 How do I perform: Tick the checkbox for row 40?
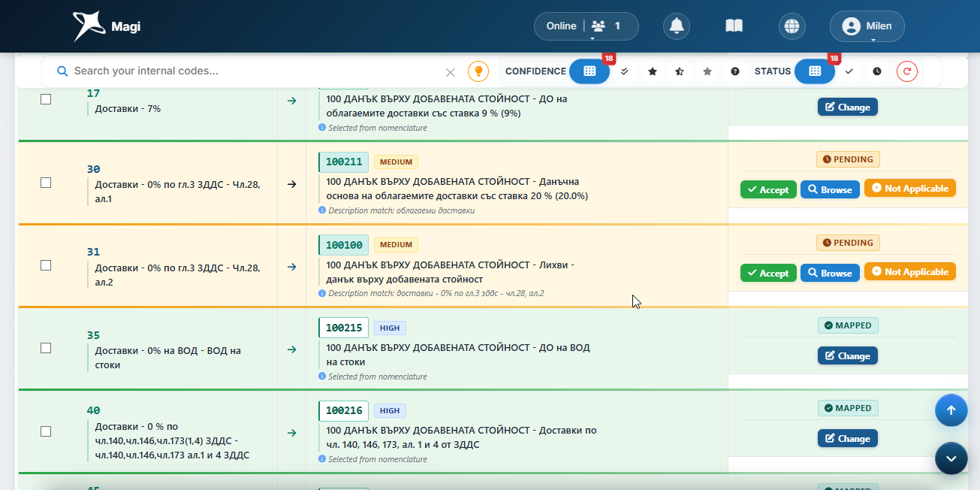(46, 431)
